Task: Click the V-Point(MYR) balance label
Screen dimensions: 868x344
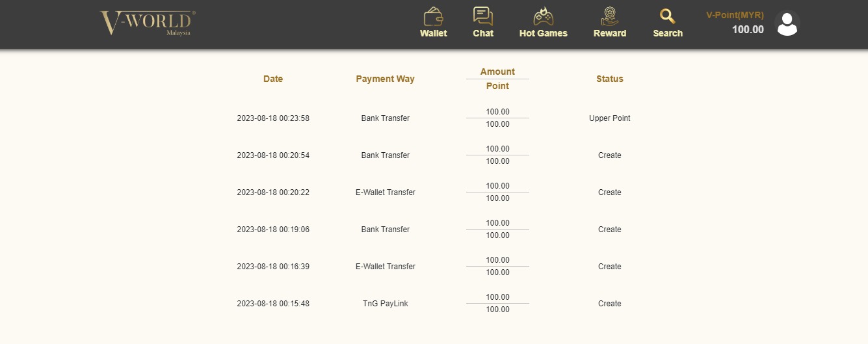Action: click(x=735, y=15)
